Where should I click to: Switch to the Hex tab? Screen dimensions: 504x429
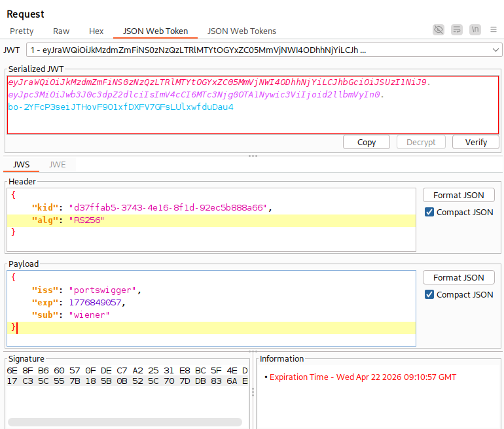(96, 31)
